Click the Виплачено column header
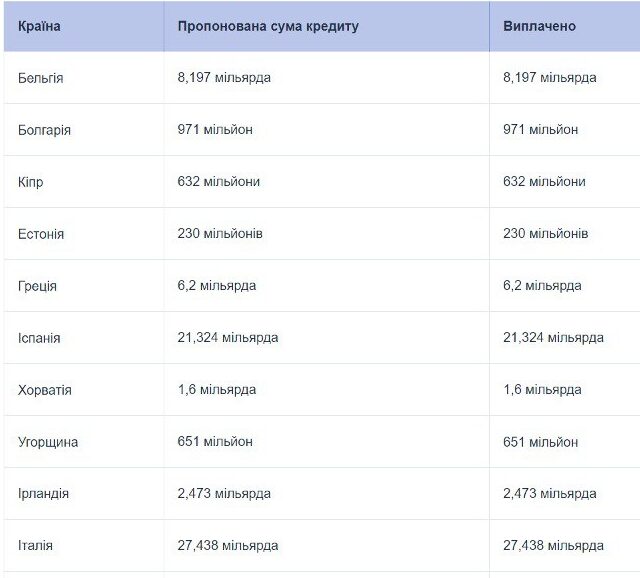The height and width of the screenshot is (578, 640). coord(539,26)
